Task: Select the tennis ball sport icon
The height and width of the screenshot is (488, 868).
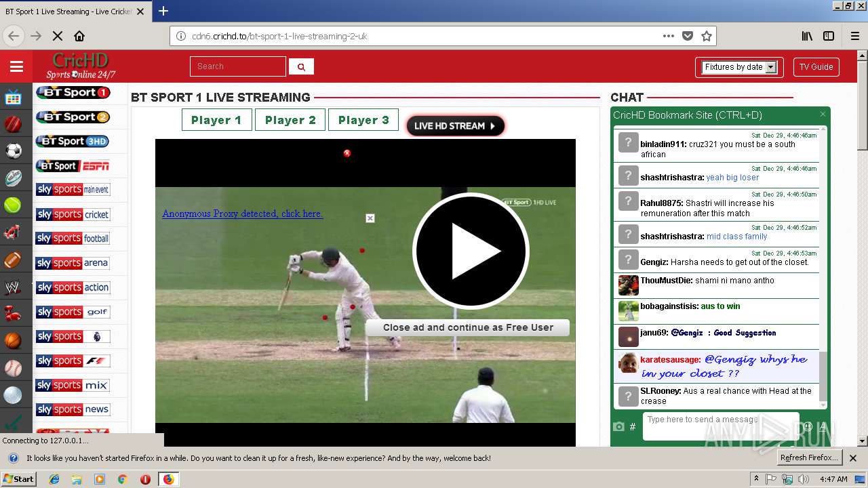Action: pyautogui.click(x=13, y=205)
